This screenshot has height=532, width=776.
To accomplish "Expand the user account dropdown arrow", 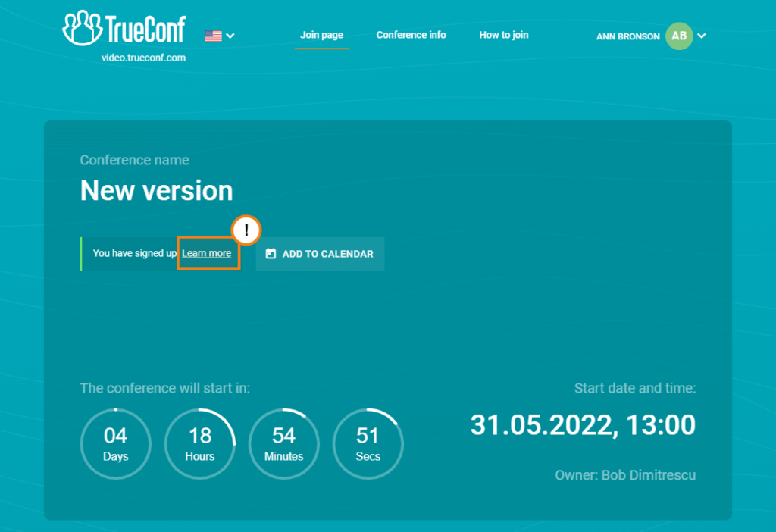I will (x=702, y=36).
